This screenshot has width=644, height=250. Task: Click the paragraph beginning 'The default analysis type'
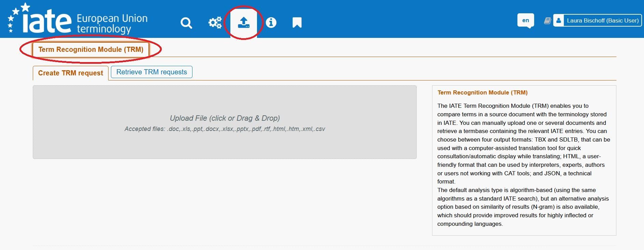pyautogui.click(x=523, y=207)
